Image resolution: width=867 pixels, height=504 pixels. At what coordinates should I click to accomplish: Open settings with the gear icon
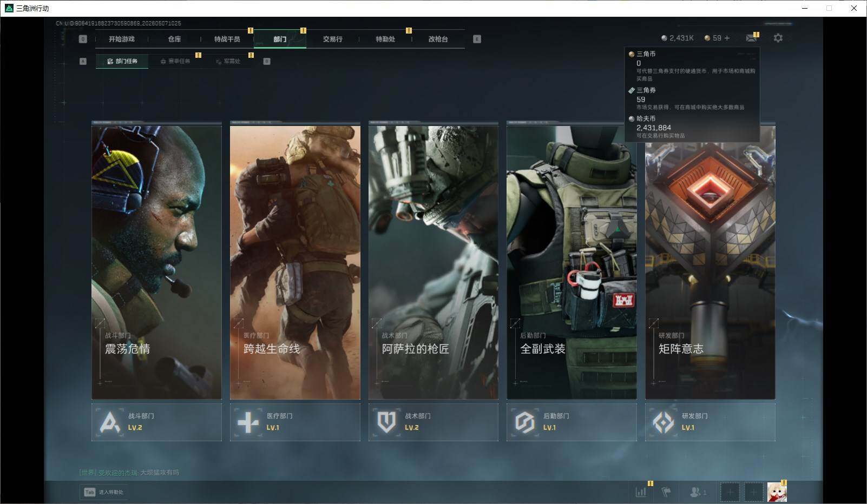pos(778,38)
